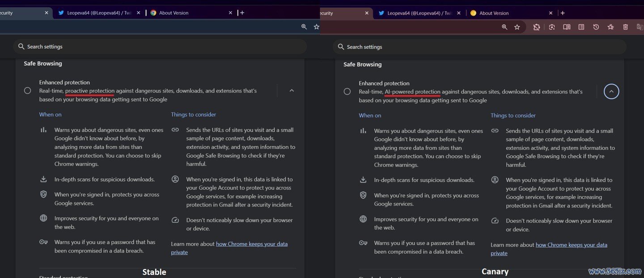The image size is (644, 278).
Task: Select Enhanced protection radio in Stable window
Action: (x=28, y=91)
